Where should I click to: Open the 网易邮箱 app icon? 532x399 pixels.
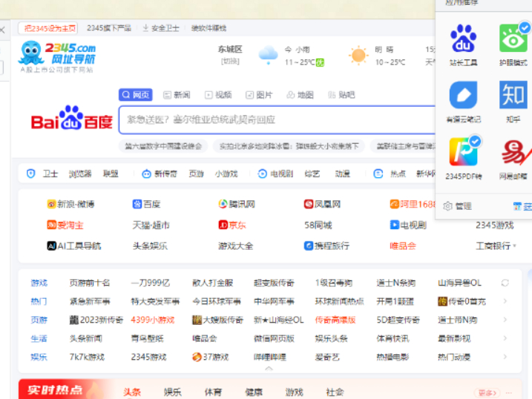[x=514, y=151]
